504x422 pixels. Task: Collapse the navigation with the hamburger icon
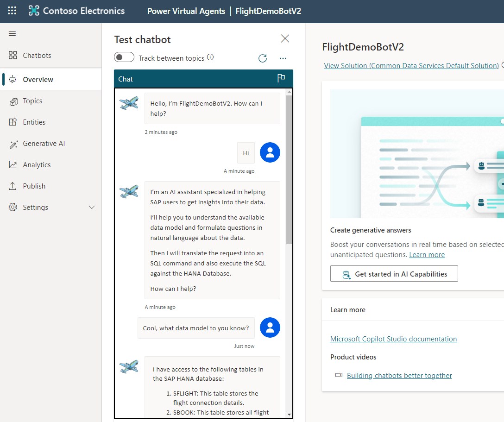pos(12,34)
